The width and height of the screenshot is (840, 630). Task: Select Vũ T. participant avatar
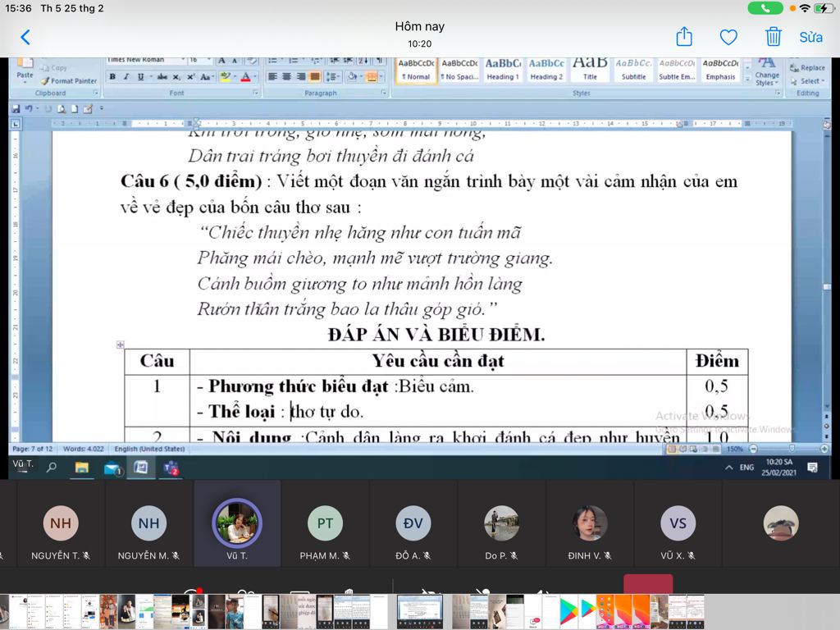[237, 523]
